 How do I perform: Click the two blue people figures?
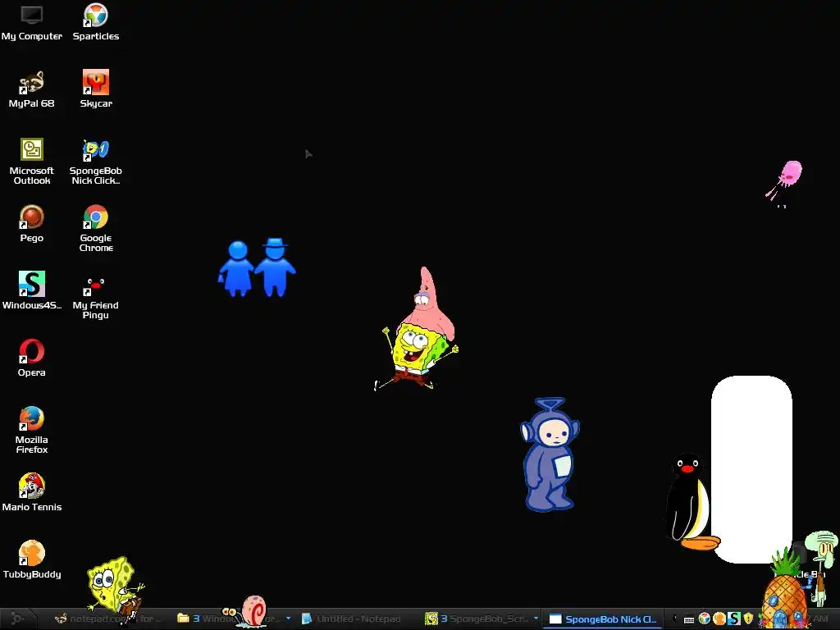pos(257,268)
